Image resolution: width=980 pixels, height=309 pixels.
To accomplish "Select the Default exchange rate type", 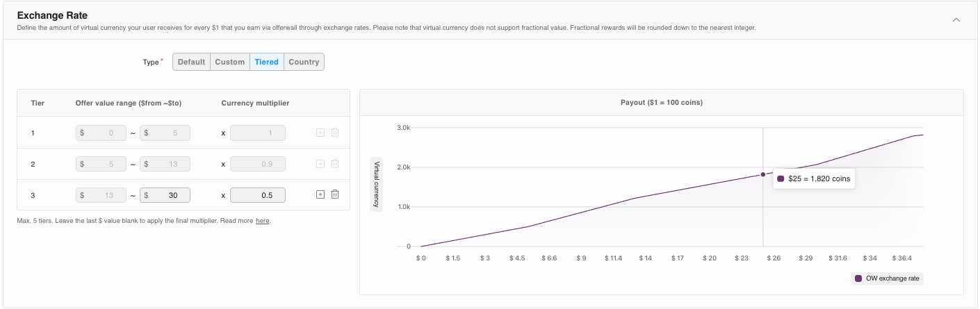I will point(191,62).
